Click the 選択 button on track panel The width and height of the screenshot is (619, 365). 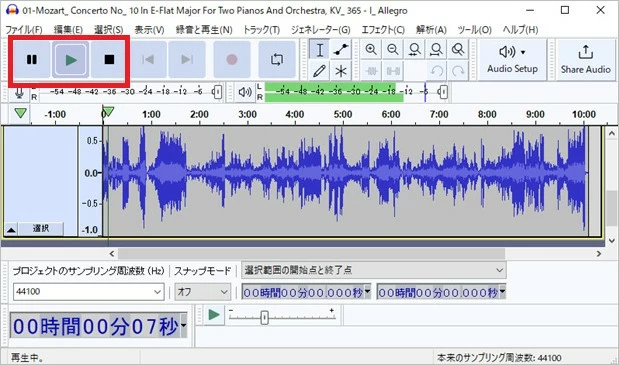[x=41, y=228]
